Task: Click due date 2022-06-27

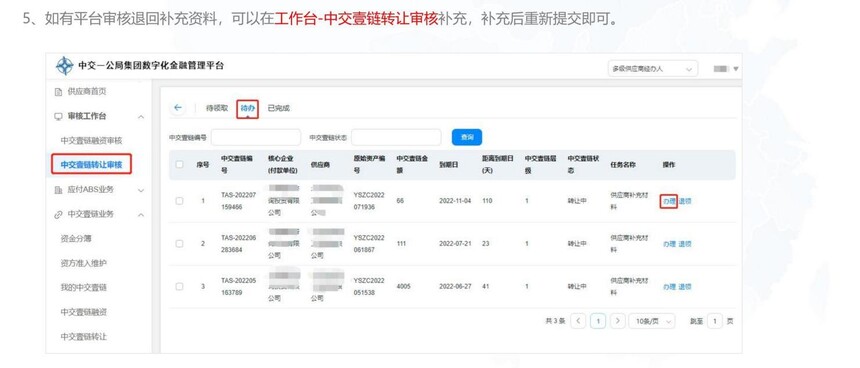Action: click(x=455, y=286)
